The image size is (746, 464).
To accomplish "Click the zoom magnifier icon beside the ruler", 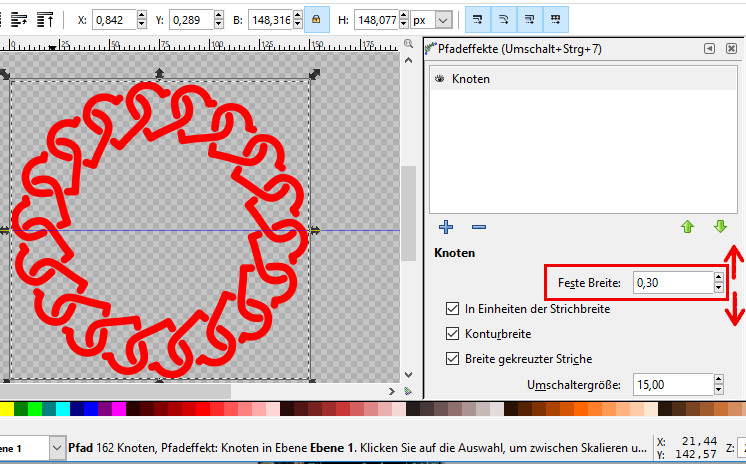I will pos(408,44).
